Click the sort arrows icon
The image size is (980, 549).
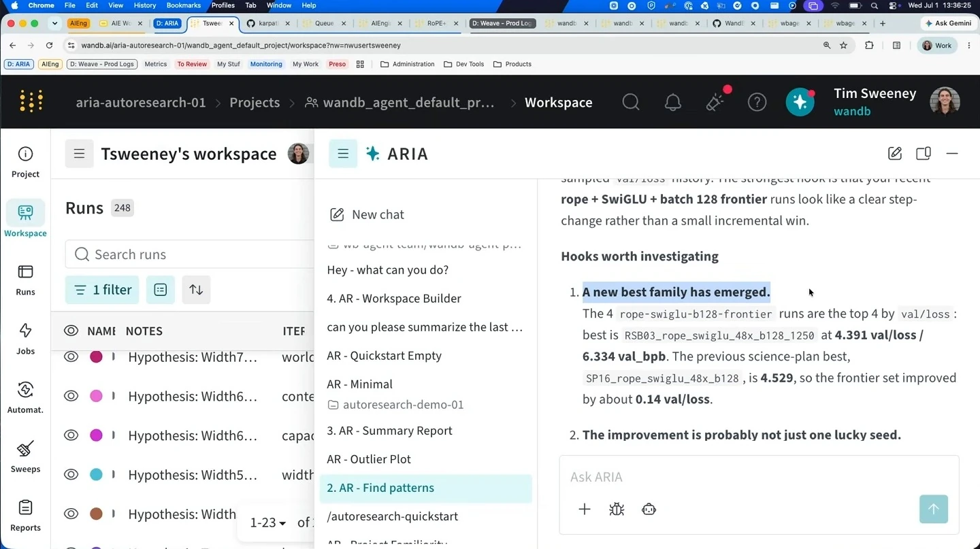[196, 290]
